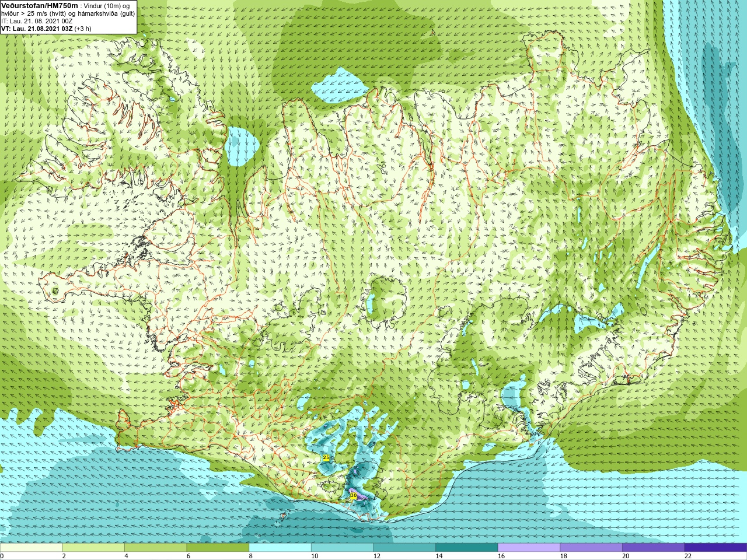Click the legend scale number '14'
This screenshot has height=560, width=747.
coord(439,556)
